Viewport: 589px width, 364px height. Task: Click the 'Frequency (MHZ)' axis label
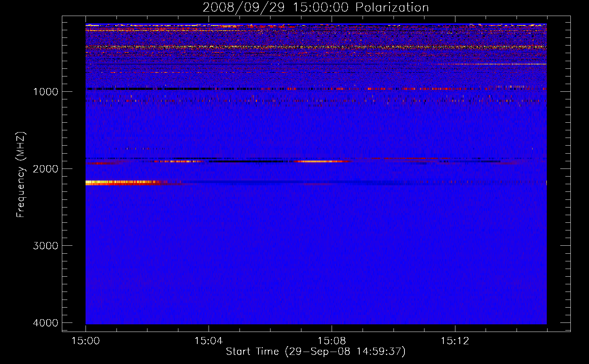coord(21,175)
